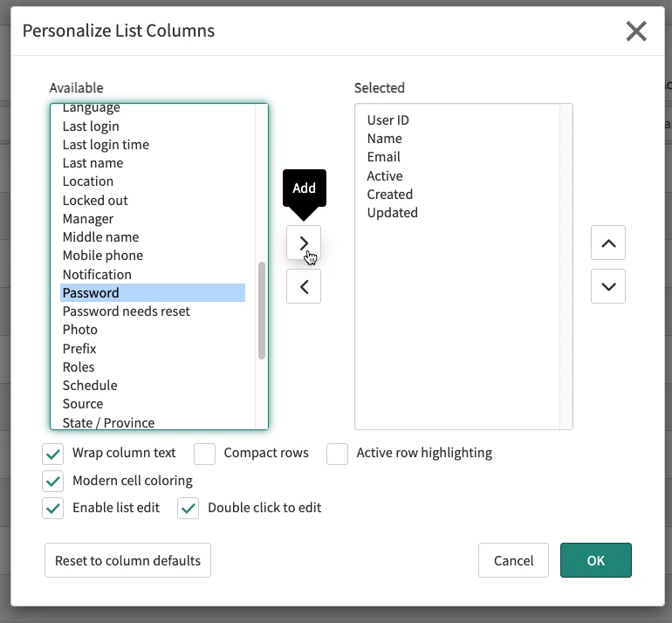Select Last login time in Available list

click(x=153, y=144)
